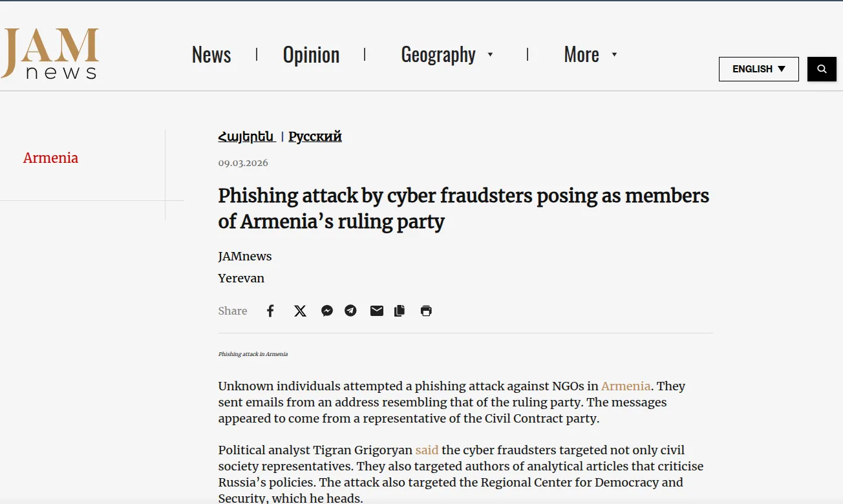
Task: Open the ENGLISH language dropdown
Action: [x=758, y=69]
